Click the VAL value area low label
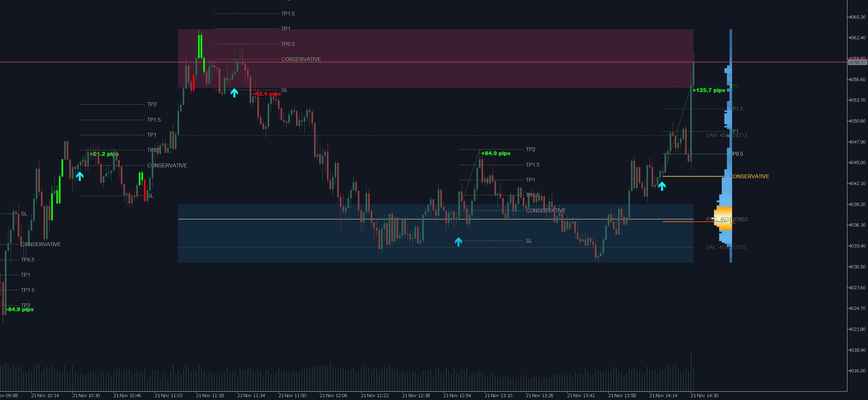The width and height of the screenshot is (868, 400). coord(726,247)
